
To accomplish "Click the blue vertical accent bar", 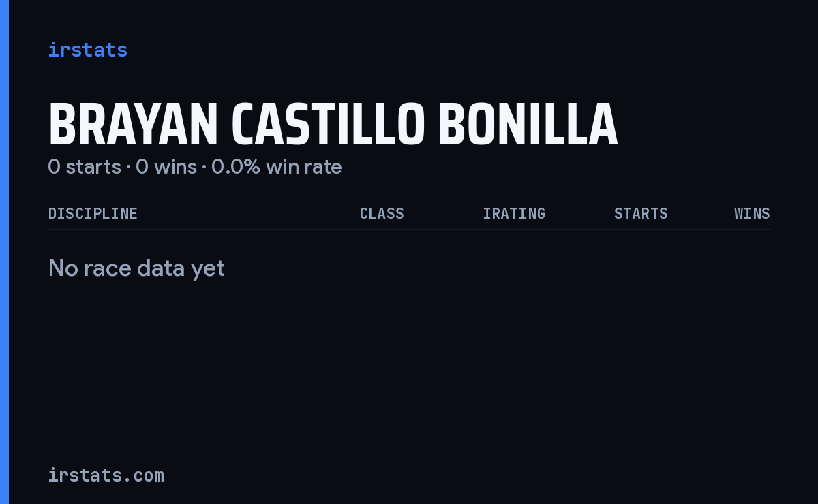I will coord(4,252).
